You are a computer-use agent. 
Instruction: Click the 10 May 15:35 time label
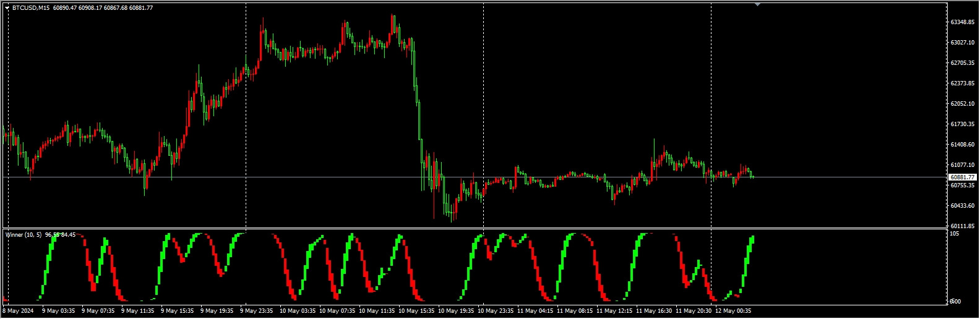(x=416, y=311)
